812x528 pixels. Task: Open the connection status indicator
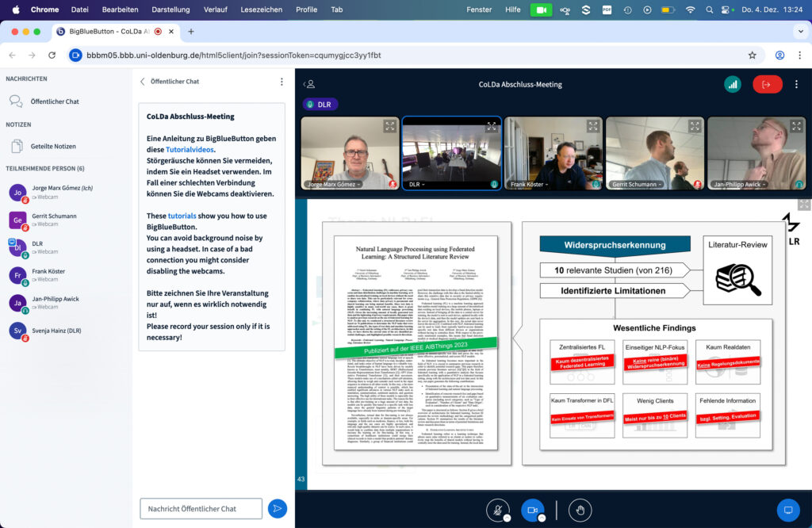point(733,84)
